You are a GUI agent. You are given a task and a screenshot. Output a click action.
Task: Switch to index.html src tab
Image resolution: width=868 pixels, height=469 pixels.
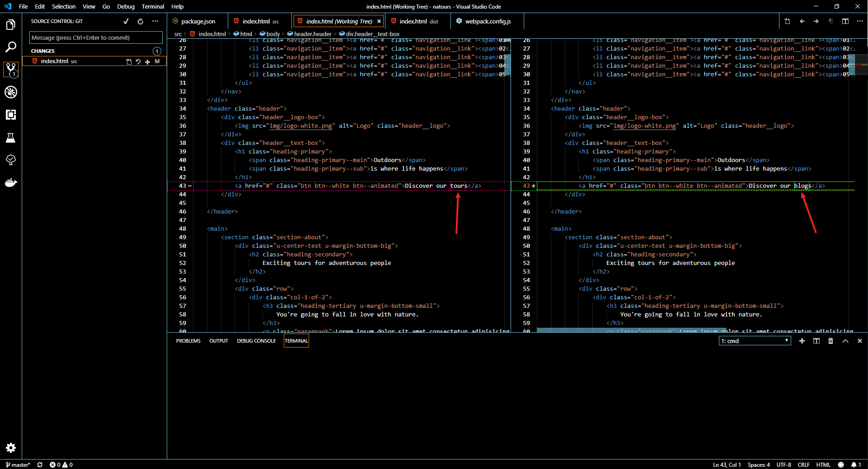click(259, 21)
